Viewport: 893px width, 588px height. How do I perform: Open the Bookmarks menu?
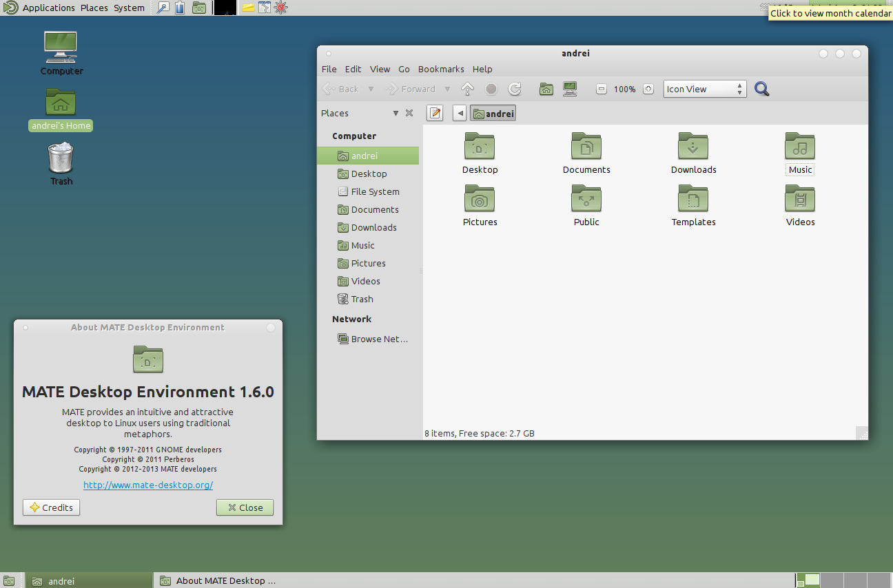click(441, 69)
